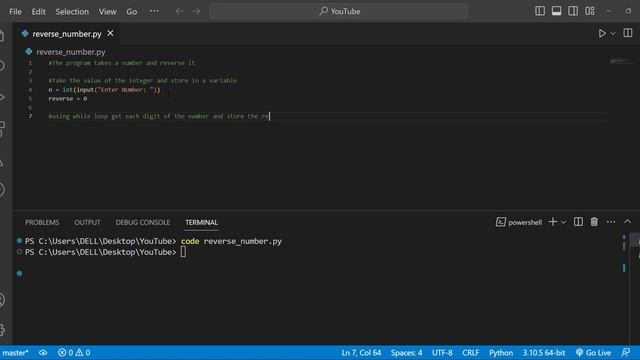640x360 pixels.
Task: Open the Selection menu
Action: pyautogui.click(x=72, y=11)
